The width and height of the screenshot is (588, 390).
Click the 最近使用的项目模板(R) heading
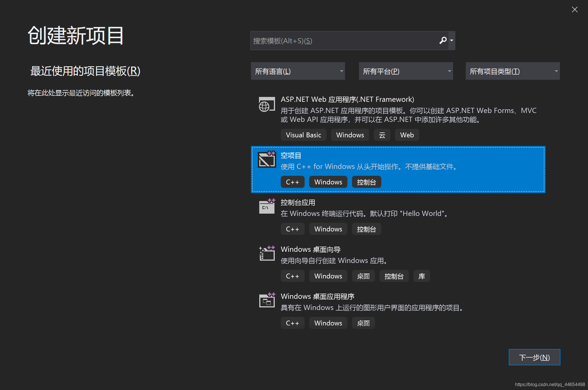[x=85, y=71]
